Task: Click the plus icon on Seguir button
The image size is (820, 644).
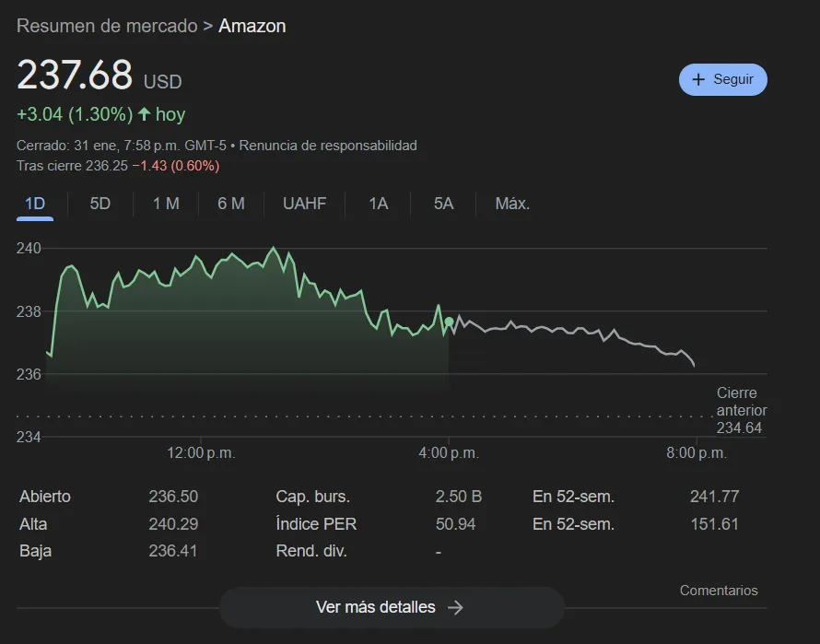Action: pyautogui.click(x=698, y=79)
